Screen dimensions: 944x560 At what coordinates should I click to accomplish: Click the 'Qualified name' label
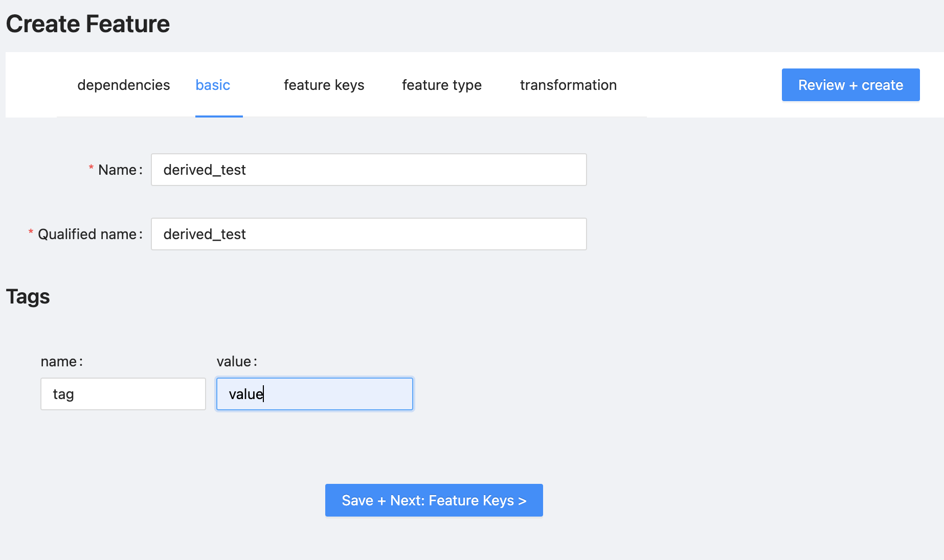(x=87, y=234)
